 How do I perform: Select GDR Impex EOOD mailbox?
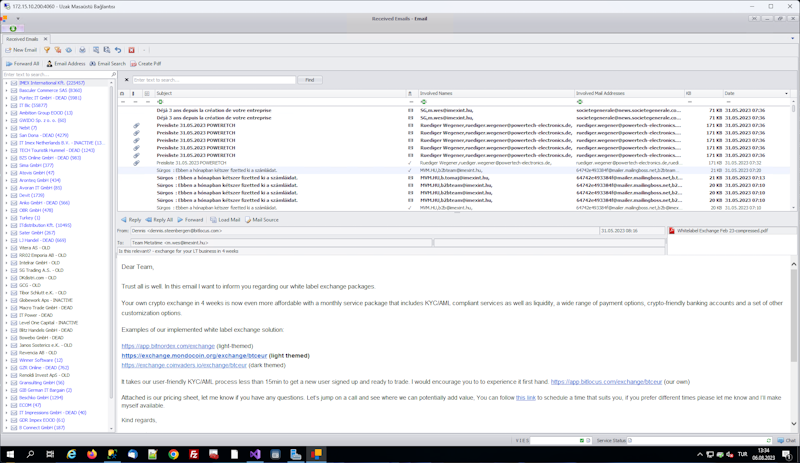click(42, 420)
